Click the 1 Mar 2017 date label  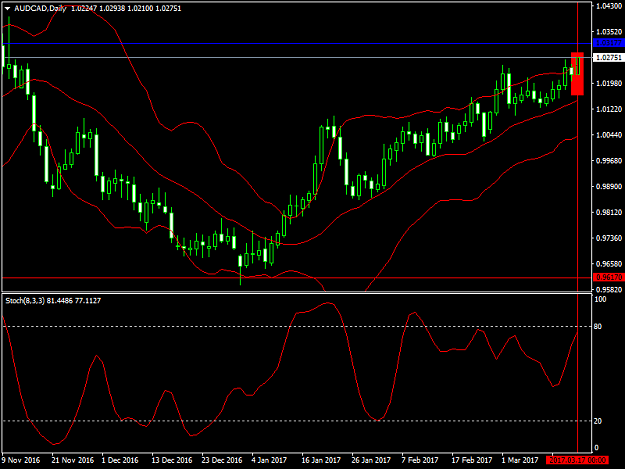click(x=520, y=460)
